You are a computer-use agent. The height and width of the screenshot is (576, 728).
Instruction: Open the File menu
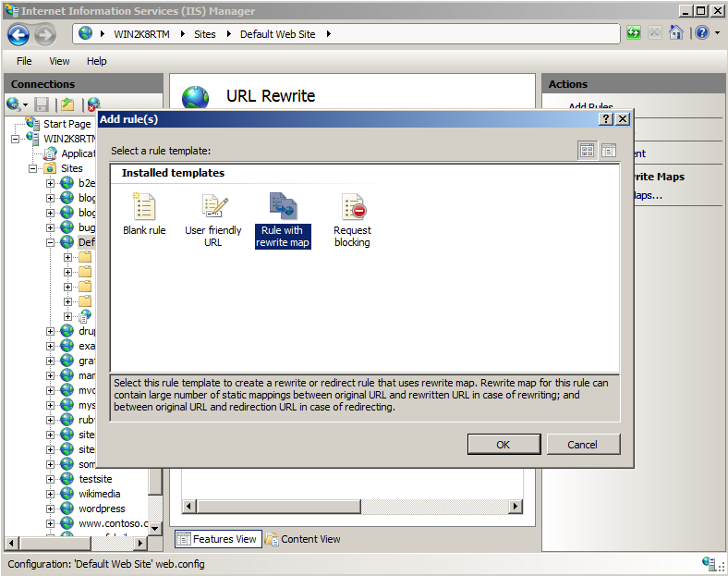24,61
